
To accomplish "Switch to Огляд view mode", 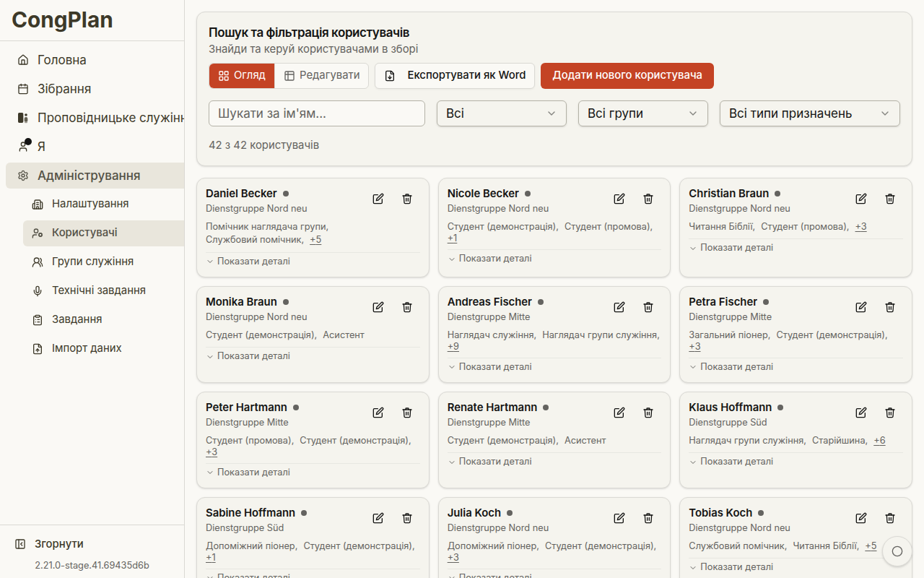I will tap(242, 75).
